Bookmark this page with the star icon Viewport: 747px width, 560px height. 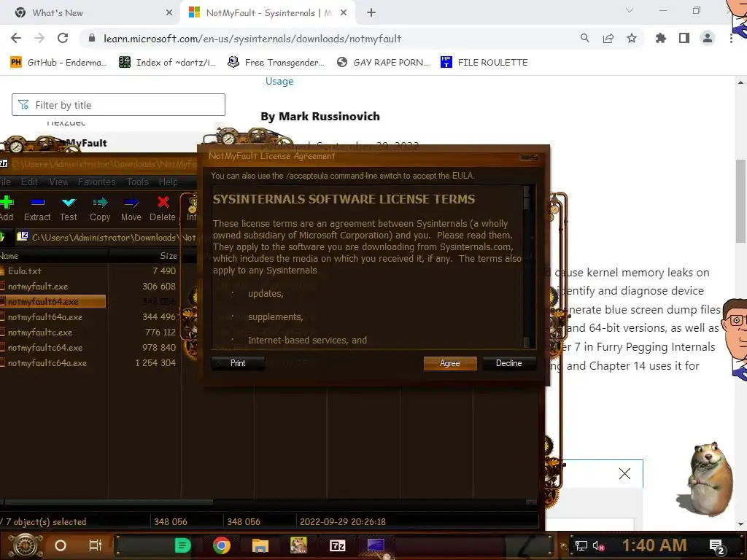[x=632, y=38]
